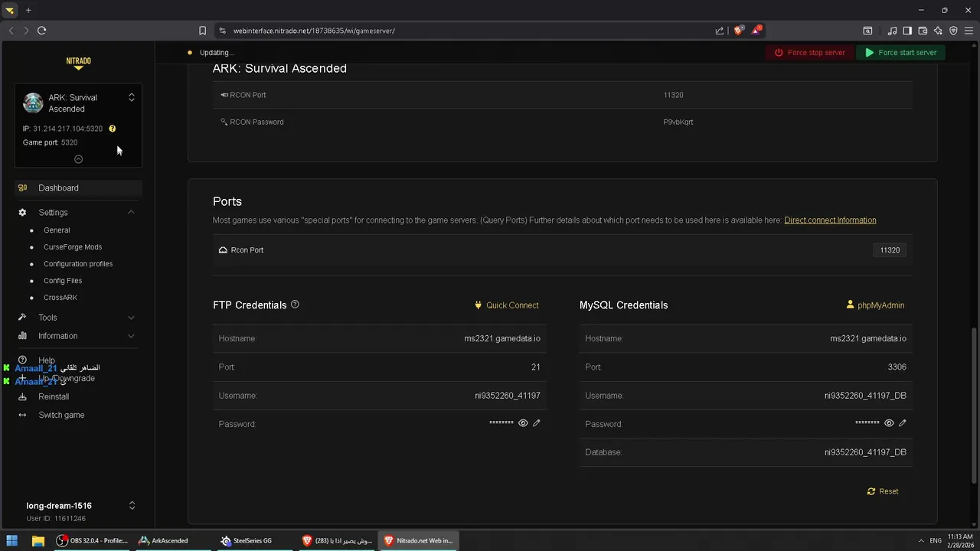The height and width of the screenshot is (551, 980).
Task: Click the RCON Password value P9vbKqrt
Action: click(678, 122)
